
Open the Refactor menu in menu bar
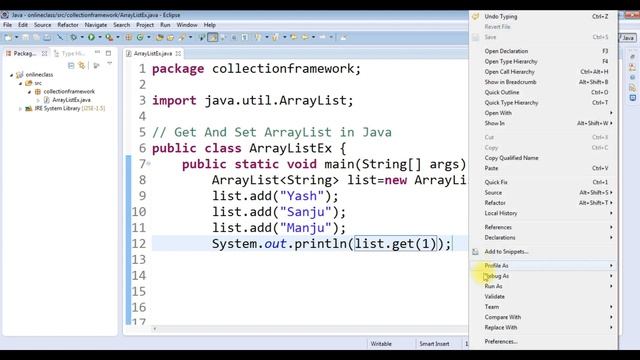point(68,25)
